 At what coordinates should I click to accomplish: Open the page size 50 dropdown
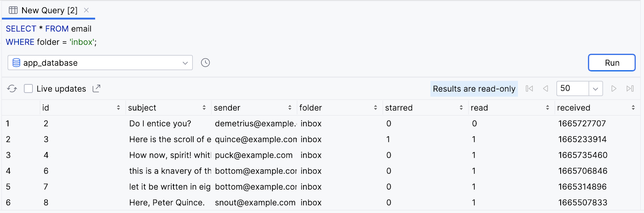coord(595,89)
